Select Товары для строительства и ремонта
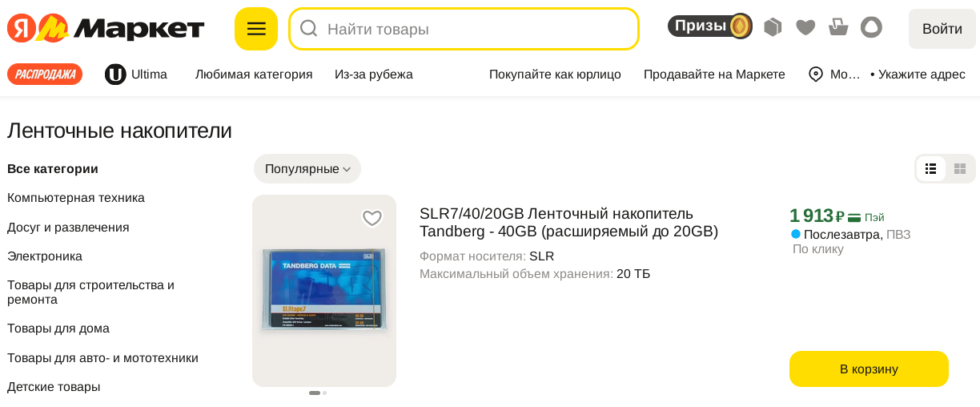Screen dimensions: 980x407 coord(90,292)
